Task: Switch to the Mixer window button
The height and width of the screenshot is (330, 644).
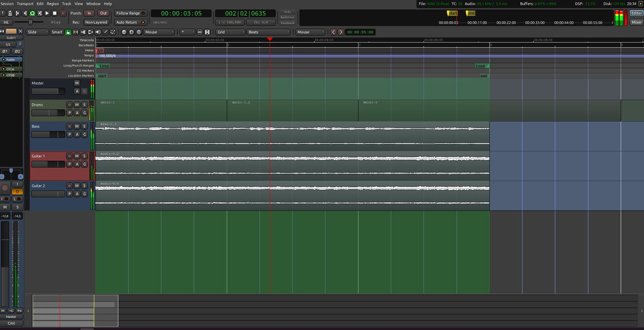Action: (638, 22)
